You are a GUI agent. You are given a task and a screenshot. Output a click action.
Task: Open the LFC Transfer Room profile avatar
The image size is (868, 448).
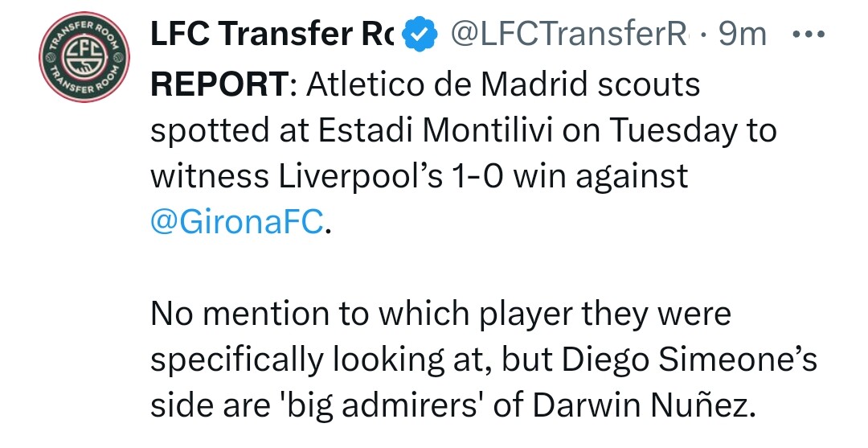pos(84,57)
